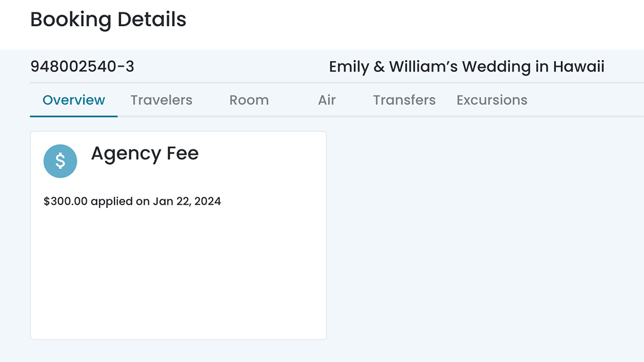The width and height of the screenshot is (644, 362).
Task: Click the Jan 22, 2024 applied date
Action: click(187, 201)
